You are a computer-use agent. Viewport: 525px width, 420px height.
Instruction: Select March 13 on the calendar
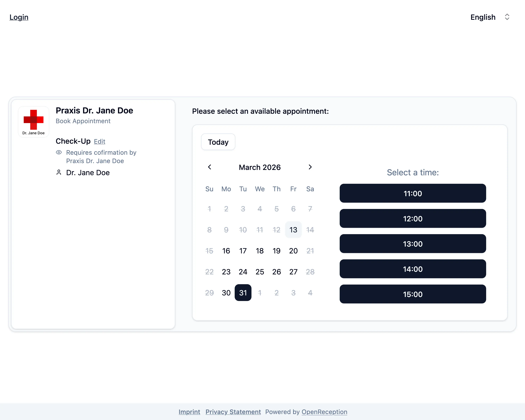(x=293, y=230)
